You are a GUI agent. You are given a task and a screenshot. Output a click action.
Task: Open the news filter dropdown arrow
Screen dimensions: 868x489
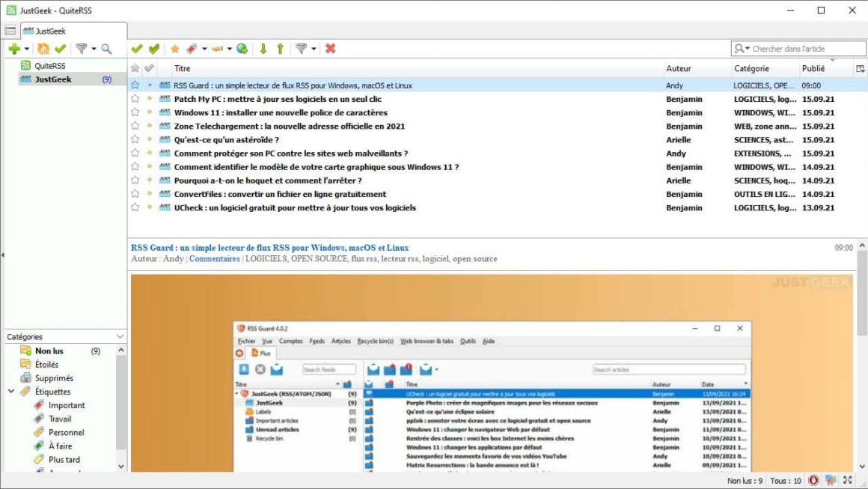coord(314,49)
